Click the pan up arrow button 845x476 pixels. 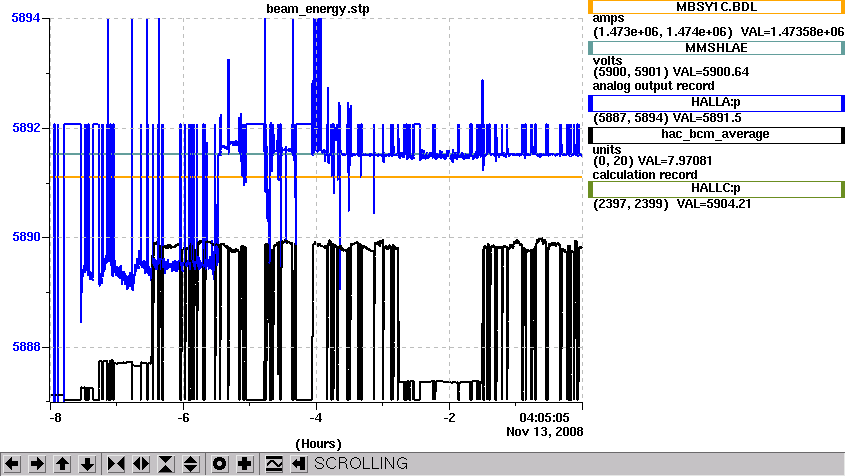[63, 464]
